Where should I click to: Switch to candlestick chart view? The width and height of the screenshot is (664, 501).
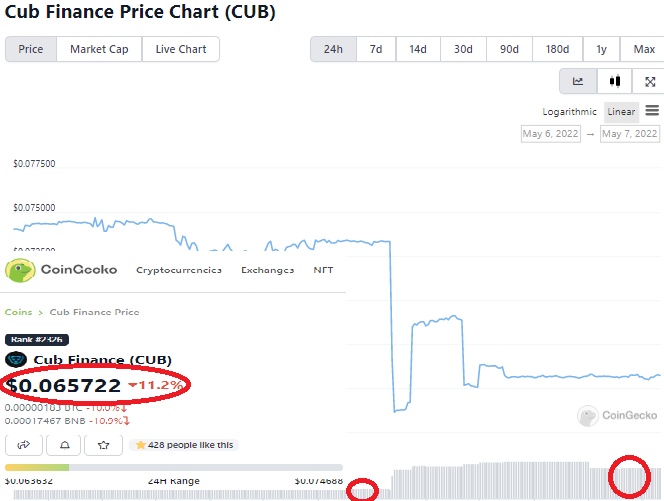pos(615,81)
